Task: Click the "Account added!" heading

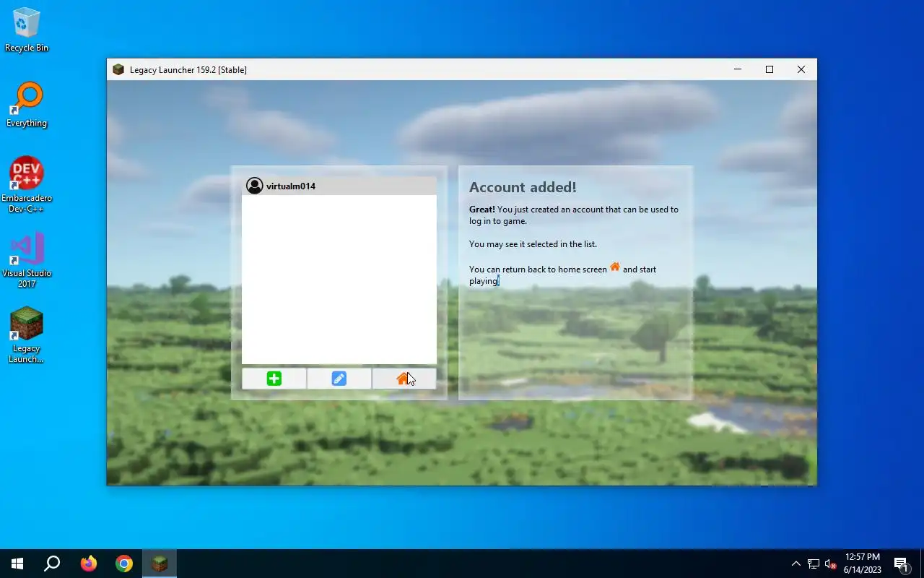Action: 523,187
